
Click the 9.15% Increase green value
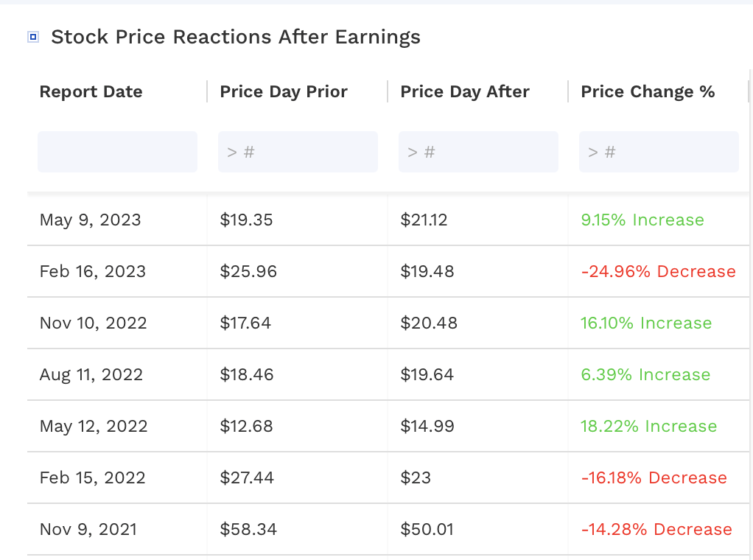point(642,220)
